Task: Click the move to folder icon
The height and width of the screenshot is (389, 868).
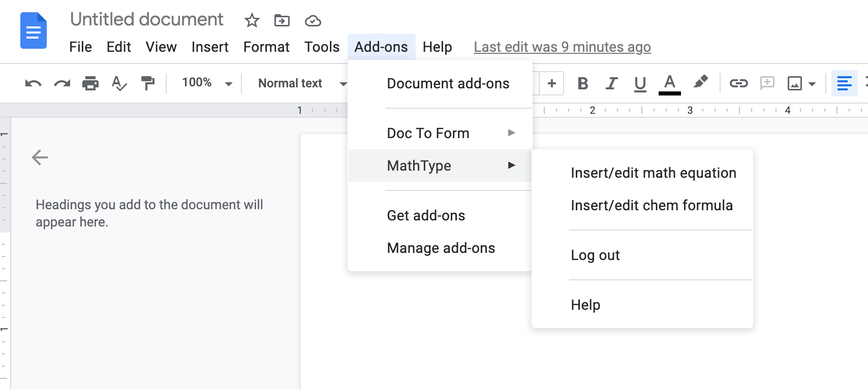Action: coord(282,21)
